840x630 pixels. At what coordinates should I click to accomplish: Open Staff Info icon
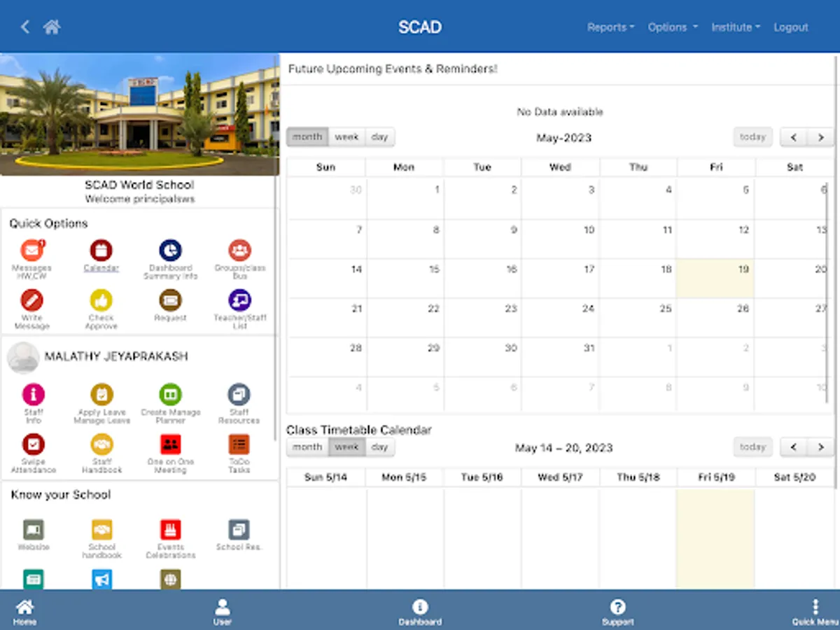pyautogui.click(x=33, y=394)
